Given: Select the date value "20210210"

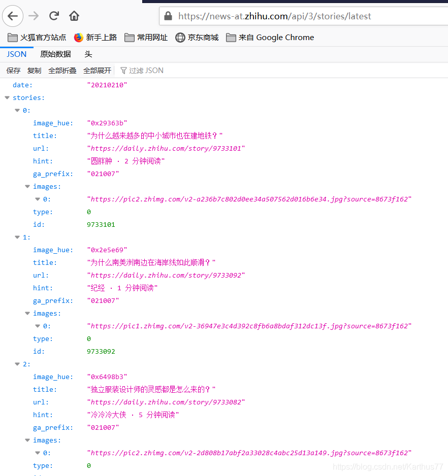Looking at the screenshot, I should (107, 85).
